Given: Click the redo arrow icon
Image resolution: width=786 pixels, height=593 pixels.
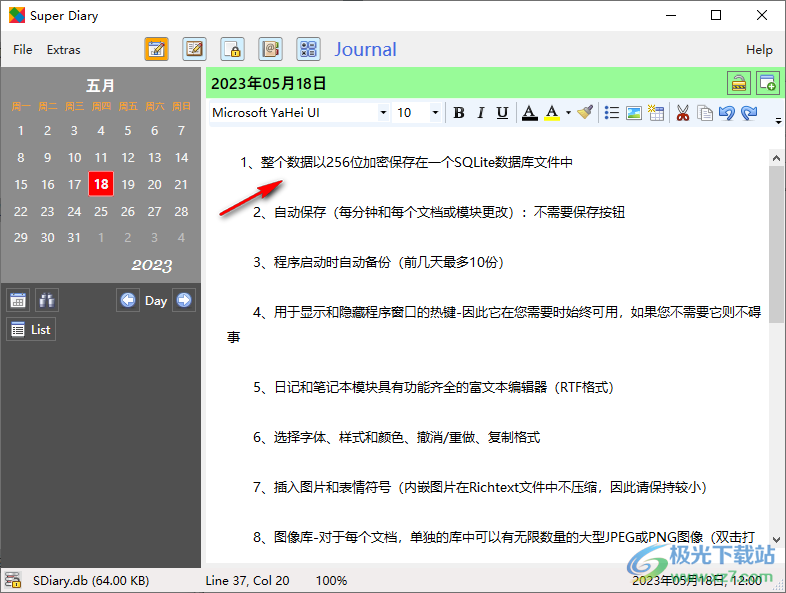Looking at the screenshot, I should 749,113.
